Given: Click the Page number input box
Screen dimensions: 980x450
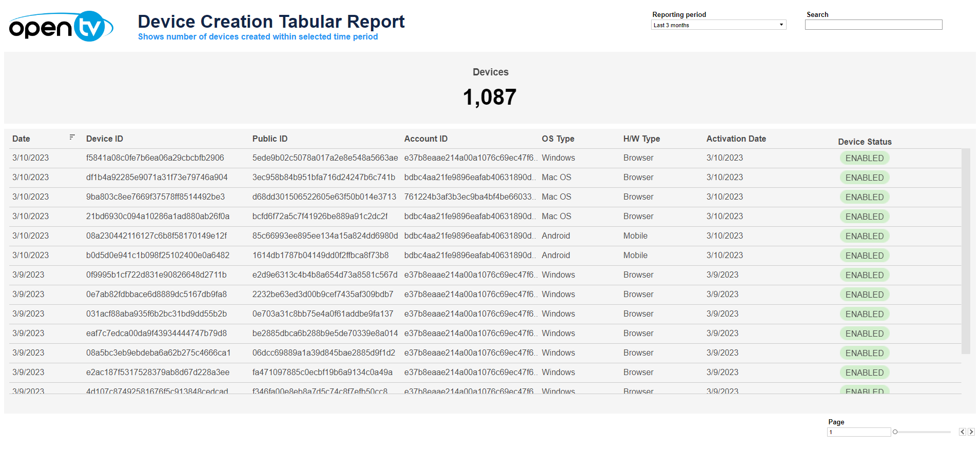Looking at the screenshot, I should [858, 432].
